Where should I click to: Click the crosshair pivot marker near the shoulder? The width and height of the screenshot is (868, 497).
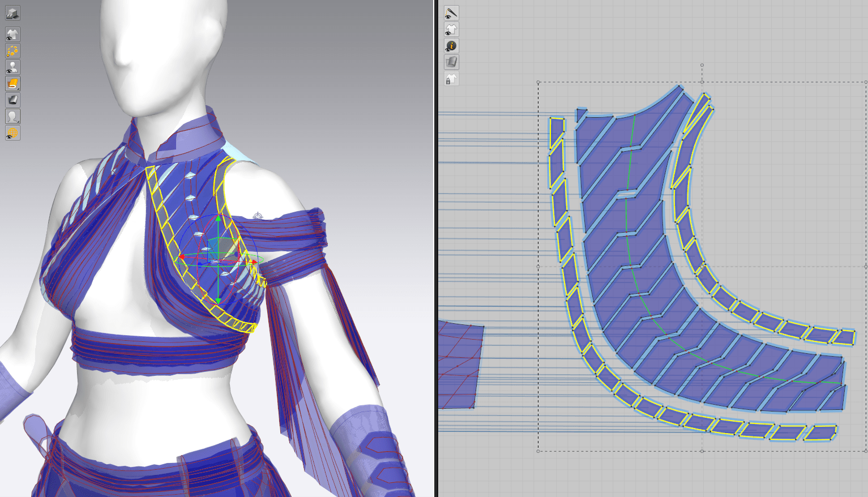(258, 216)
